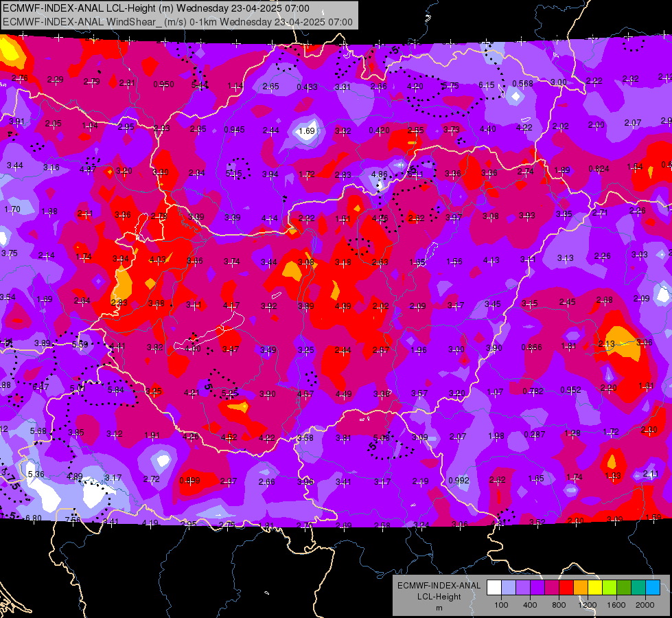Click the wind shear value 0.866
The image size is (672, 618).
531,347
